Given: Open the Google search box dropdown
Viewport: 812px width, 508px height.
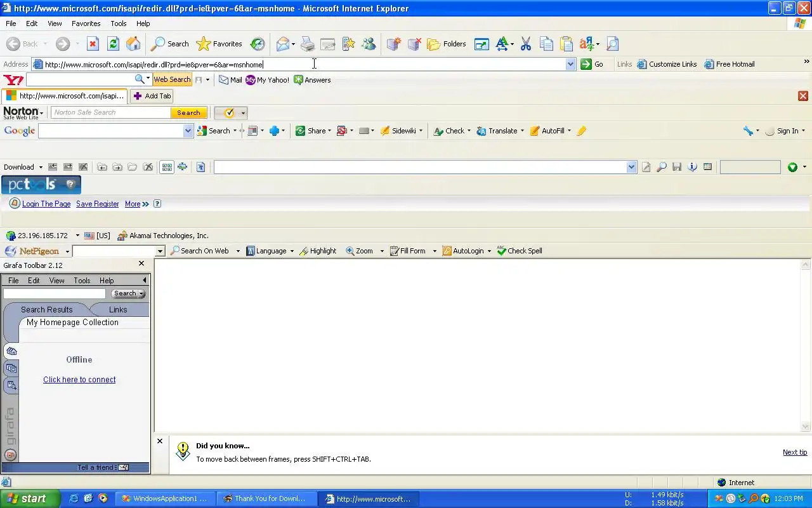Looking at the screenshot, I should [x=188, y=131].
